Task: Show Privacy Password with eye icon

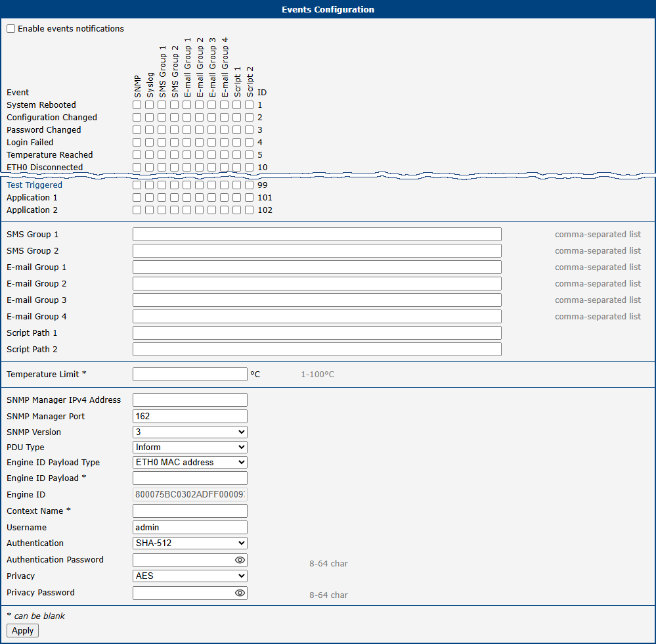Action: (x=240, y=593)
